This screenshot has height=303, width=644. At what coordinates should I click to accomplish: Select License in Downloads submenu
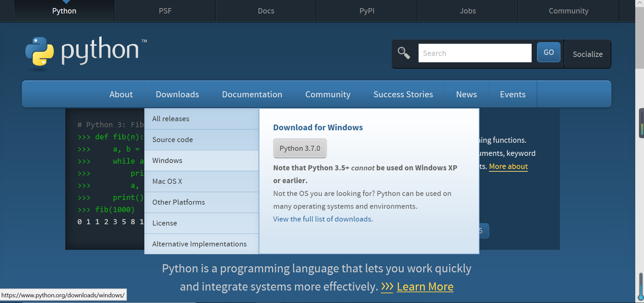(x=202, y=223)
